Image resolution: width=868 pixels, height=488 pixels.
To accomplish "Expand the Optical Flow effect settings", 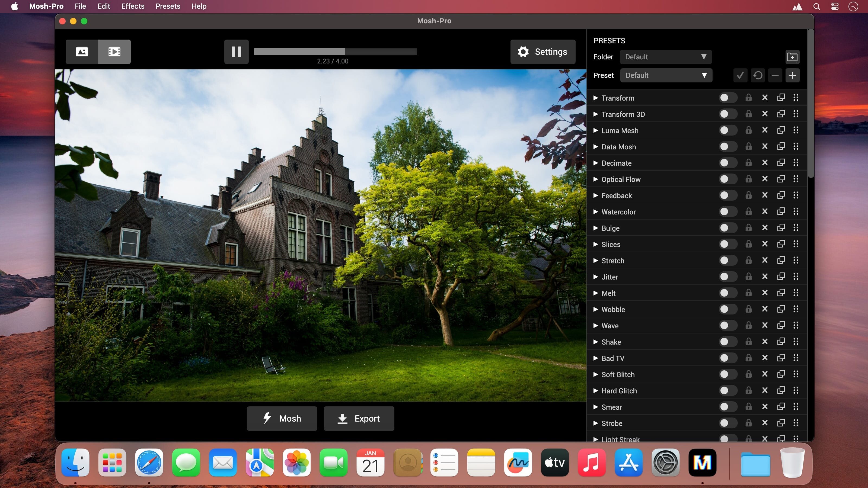I will tap(596, 179).
